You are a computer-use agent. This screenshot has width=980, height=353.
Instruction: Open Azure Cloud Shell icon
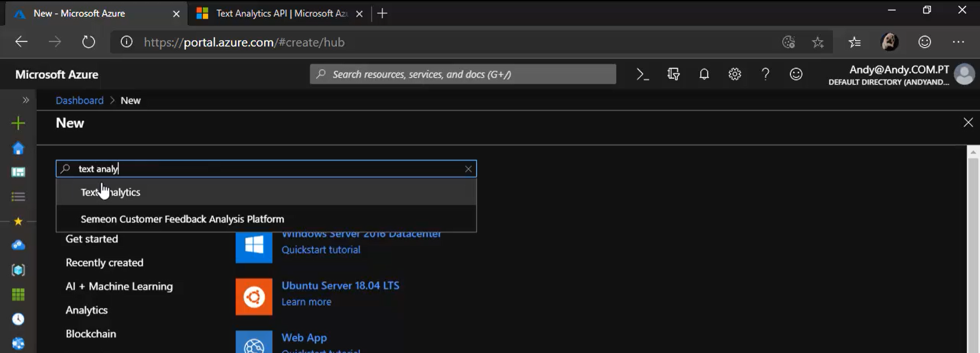(x=642, y=74)
